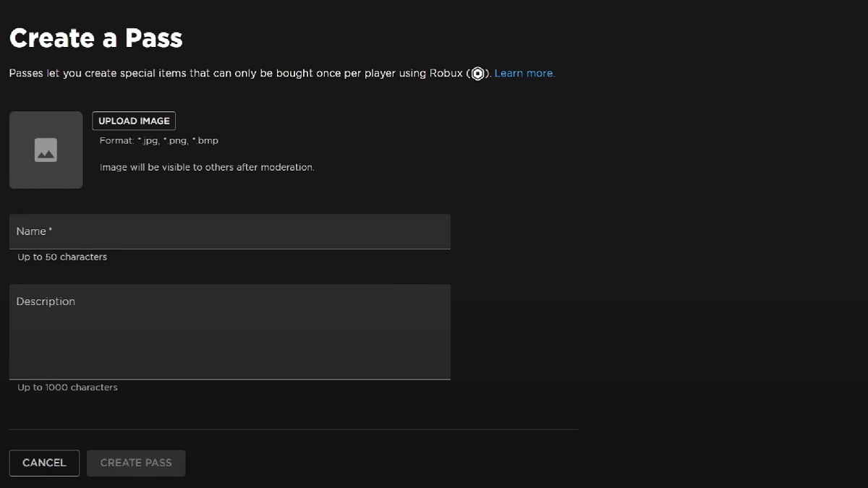
Task: Click the Upload Image button
Action: (133, 120)
